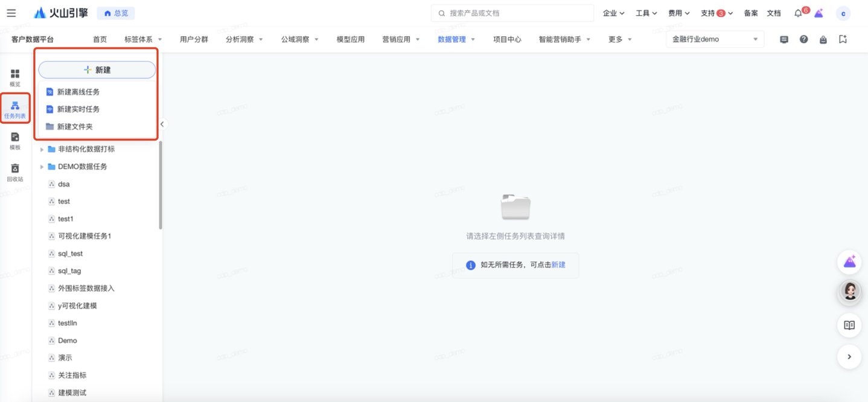Select 新建离线任务 from the menu

(x=78, y=92)
